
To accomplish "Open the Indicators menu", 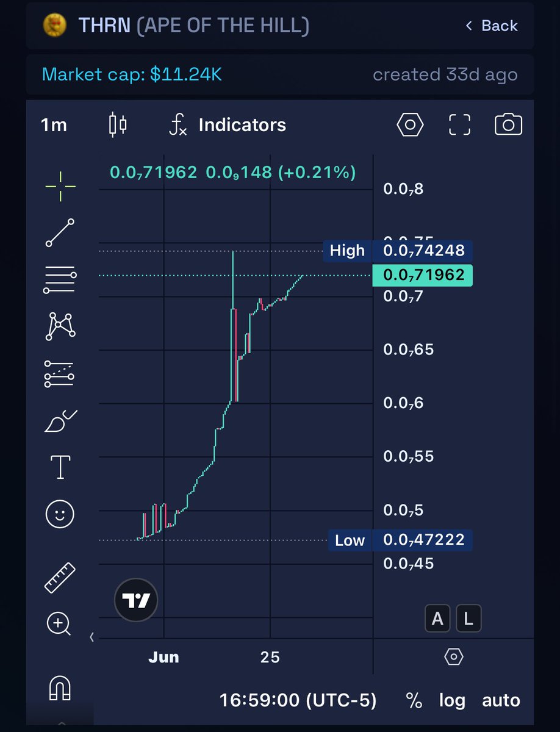I will coord(228,125).
